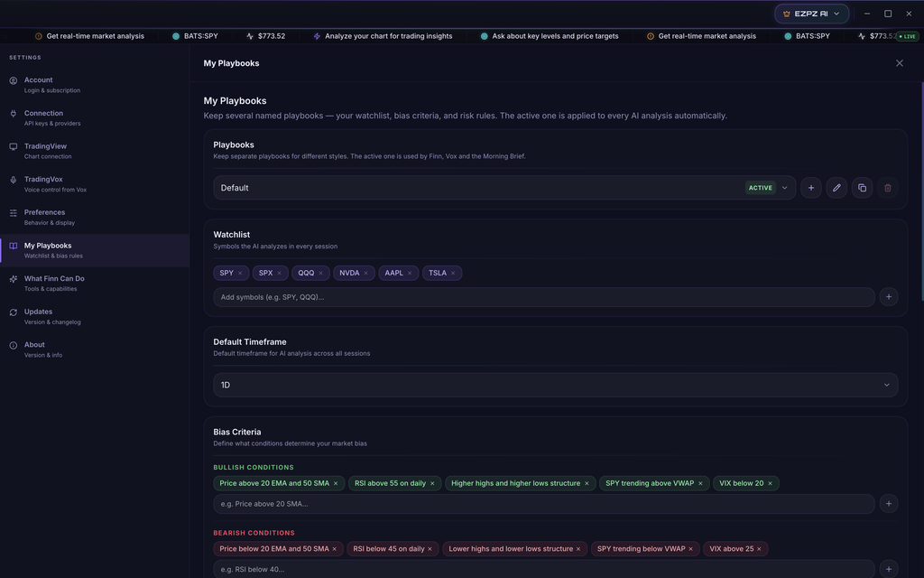Remove 'Price below 20 EMA and 50 SMA' tag

click(334, 549)
